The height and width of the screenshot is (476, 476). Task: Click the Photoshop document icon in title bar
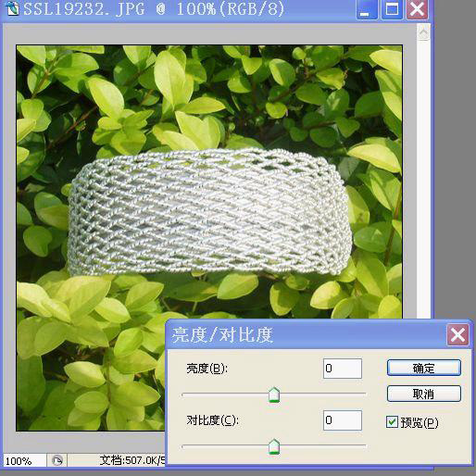pyautogui.click(x=12, y=8)
